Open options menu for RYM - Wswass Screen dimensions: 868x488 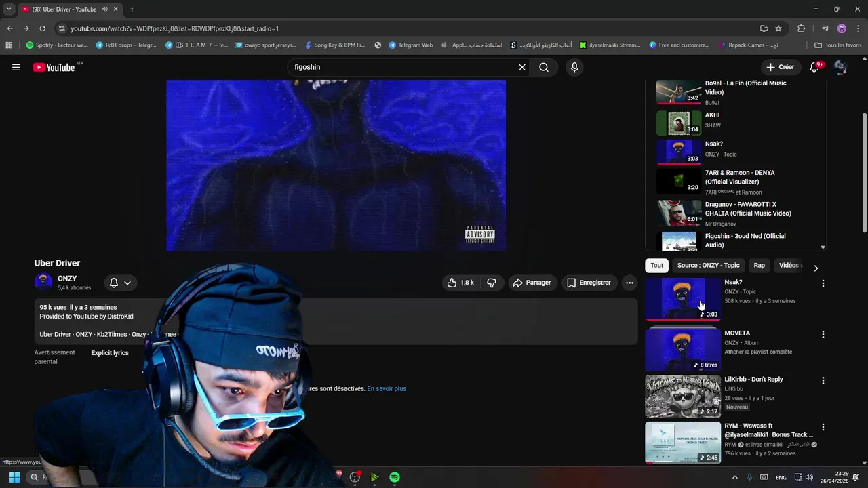823,428
